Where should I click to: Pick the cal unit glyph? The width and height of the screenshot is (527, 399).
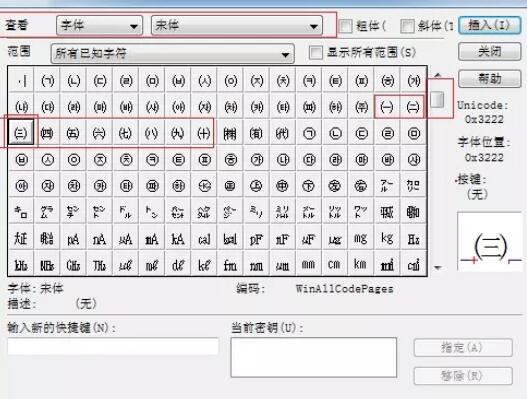tap(204, 238)
